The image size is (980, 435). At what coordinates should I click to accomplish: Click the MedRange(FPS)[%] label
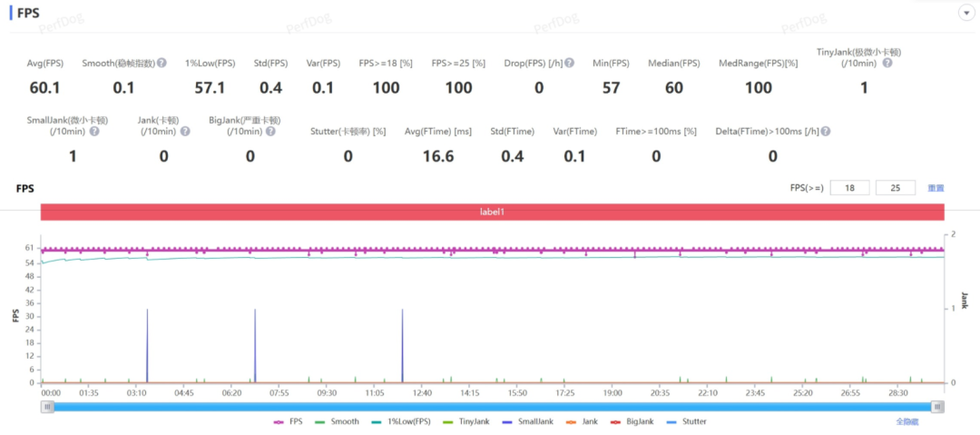point(758,64)
